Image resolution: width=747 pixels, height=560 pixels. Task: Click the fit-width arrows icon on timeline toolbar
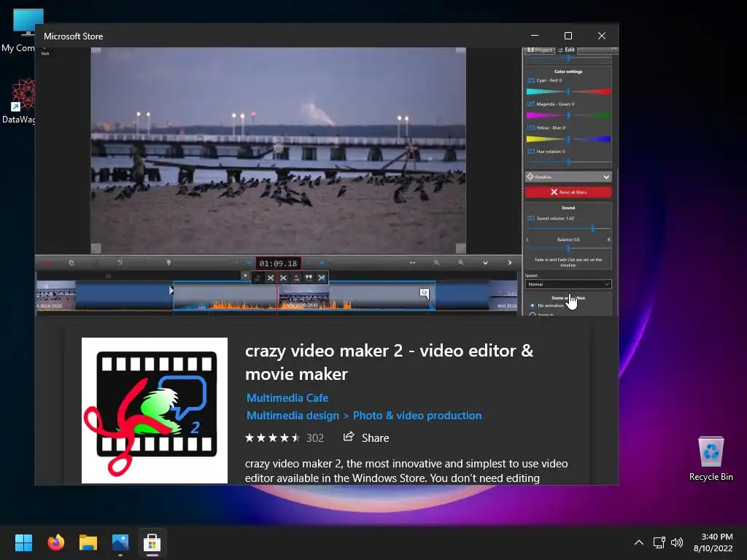click(x=413, y=262)
